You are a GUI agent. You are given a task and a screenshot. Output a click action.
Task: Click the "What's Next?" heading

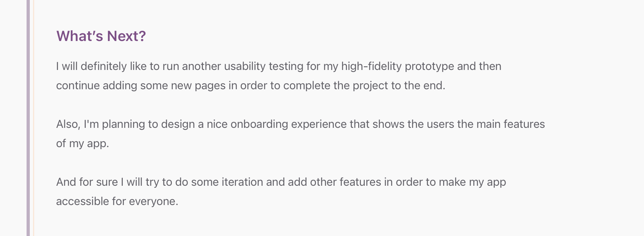pyautogui.click(x=101, y=36)
